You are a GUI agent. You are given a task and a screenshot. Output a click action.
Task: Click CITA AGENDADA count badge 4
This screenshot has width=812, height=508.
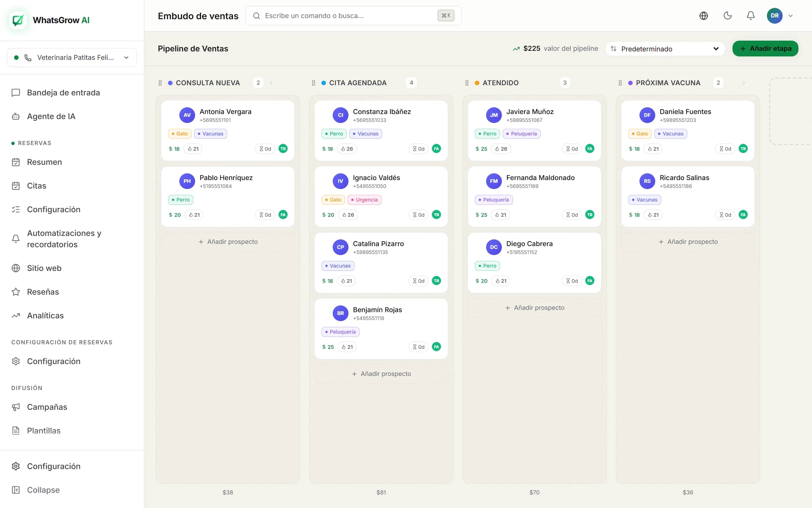click(x=411, y=83)
